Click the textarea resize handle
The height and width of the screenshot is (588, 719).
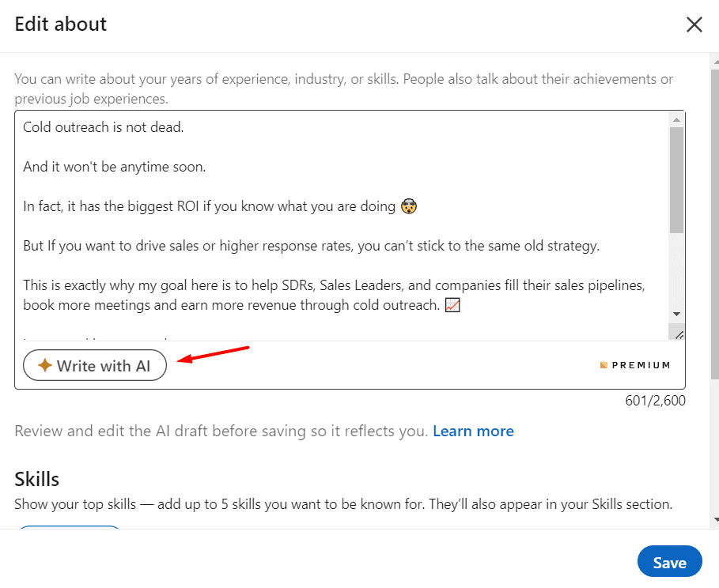pos(679,335)
